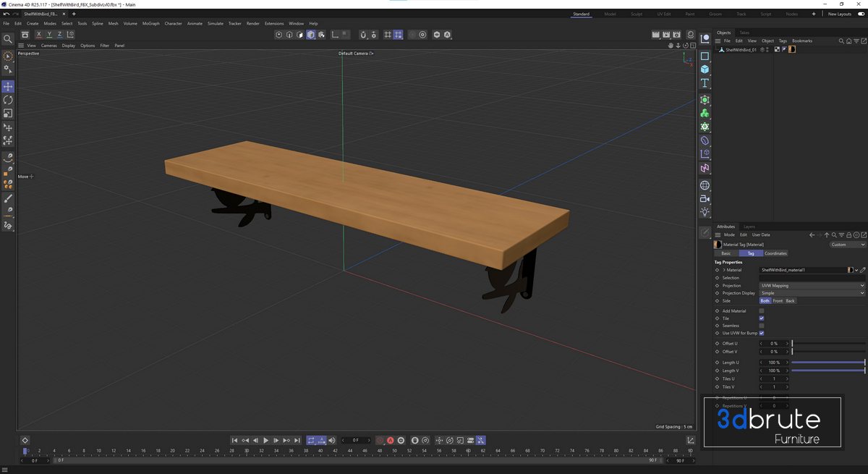The height and width of the screenshot is (474, 868).
Task: Select the Scale tool
Action: (8, 114)
